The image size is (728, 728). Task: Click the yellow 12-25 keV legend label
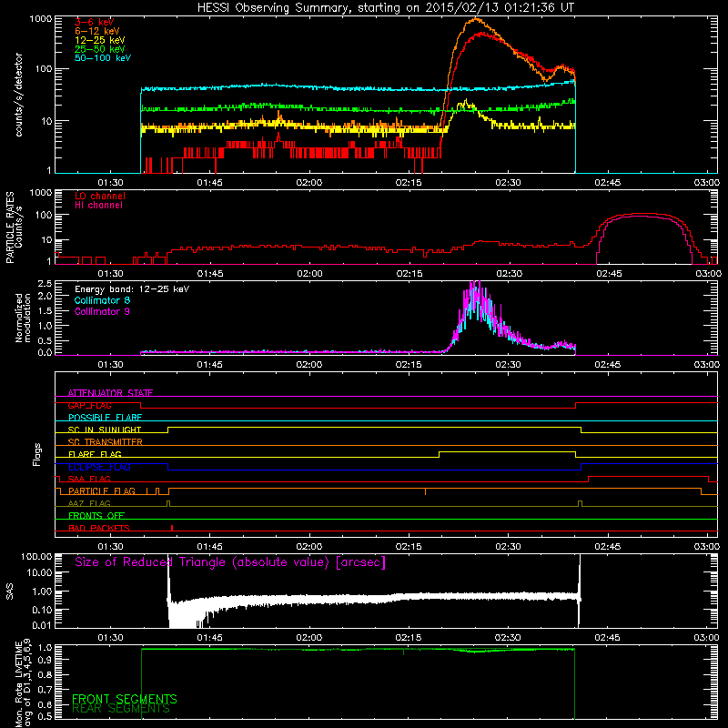click(x=100, y=40)
